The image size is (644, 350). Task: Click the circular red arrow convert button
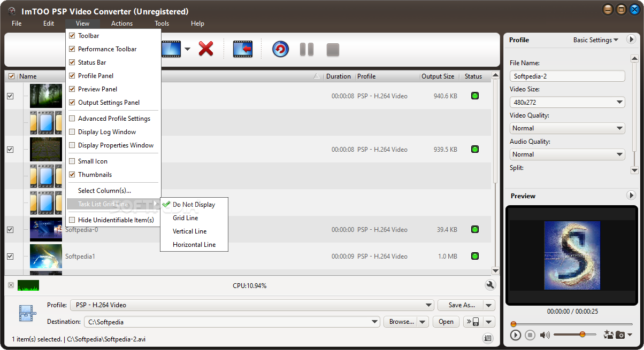point(280,49)
